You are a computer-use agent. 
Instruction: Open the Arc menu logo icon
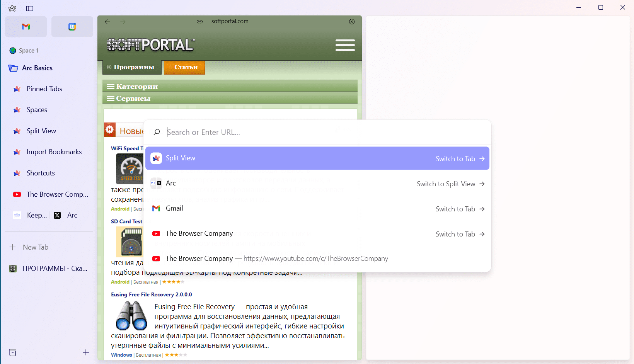coord(12,8)
